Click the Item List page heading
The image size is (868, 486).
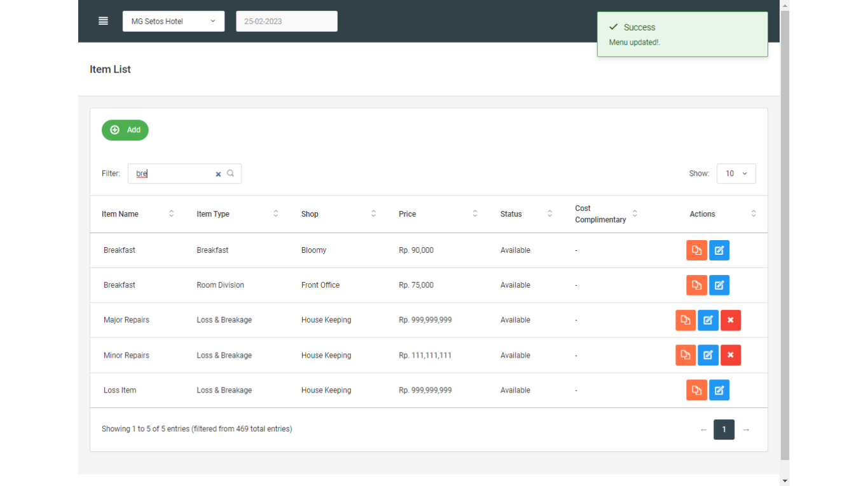pos(110,69)
